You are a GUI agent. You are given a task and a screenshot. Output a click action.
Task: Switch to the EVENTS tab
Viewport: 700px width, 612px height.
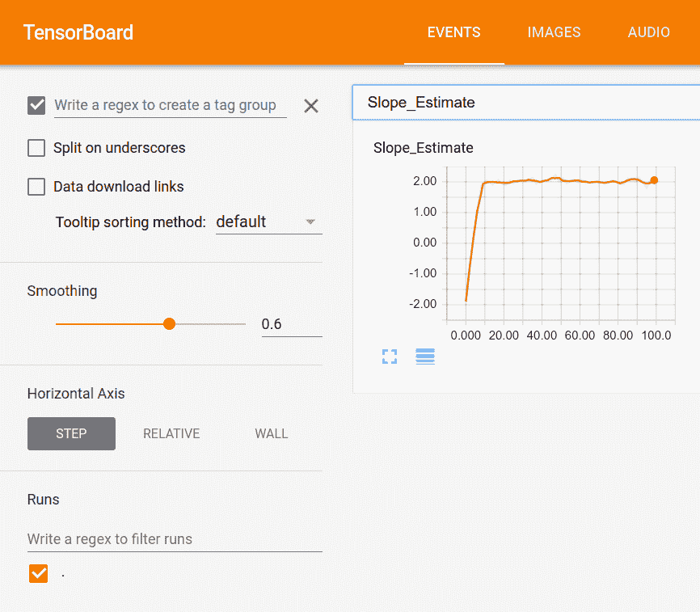pos(453,32)
